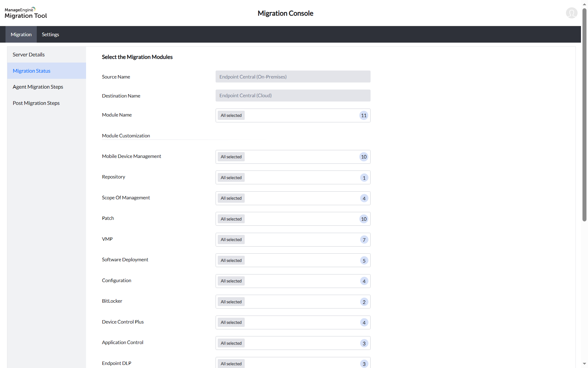Click count badge 3 in Endpoint DLP row
Viewport: 588px width, 368px height.
(x=364, y=364)
